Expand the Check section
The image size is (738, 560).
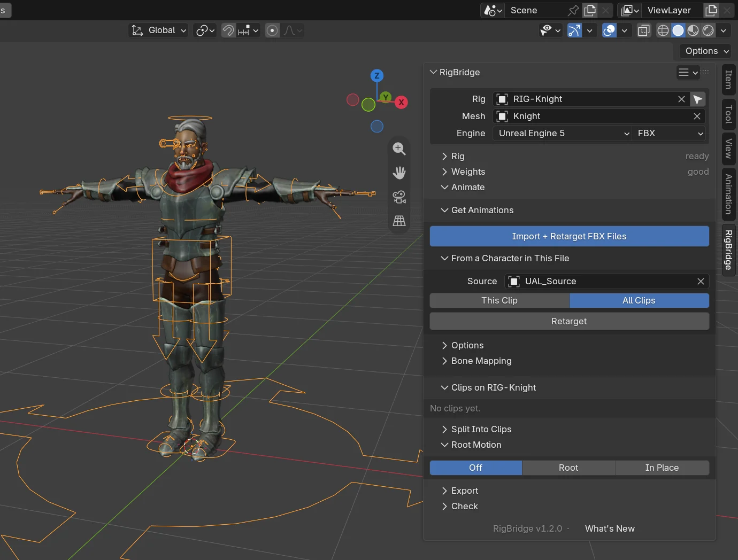click(460, 506)
